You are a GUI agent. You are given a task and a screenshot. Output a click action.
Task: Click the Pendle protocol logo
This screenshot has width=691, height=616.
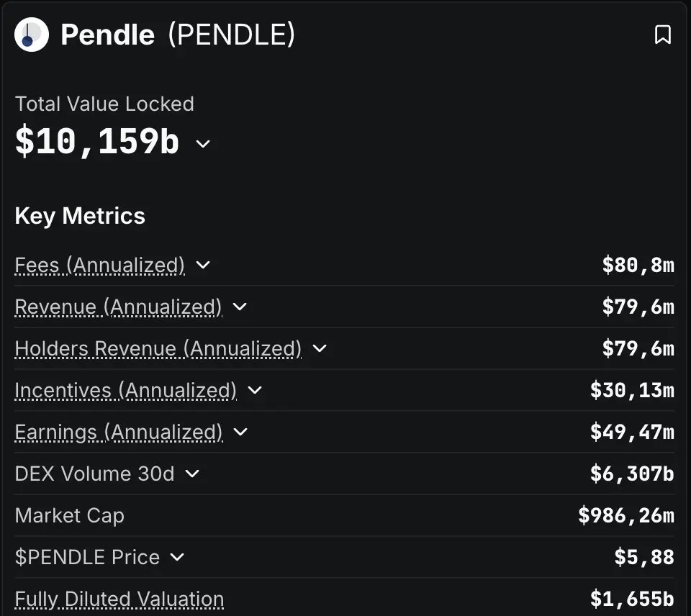31,35
